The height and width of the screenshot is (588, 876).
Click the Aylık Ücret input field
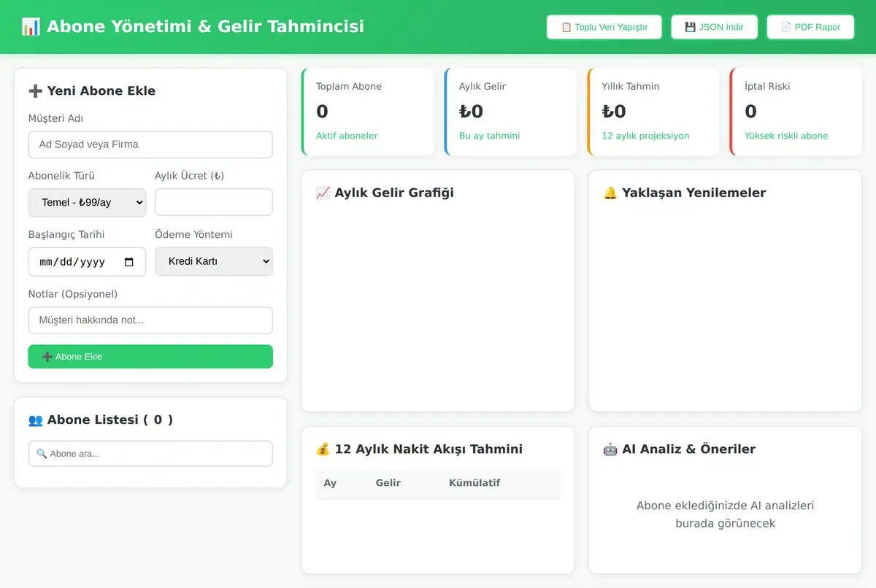(x=214, y=202)
